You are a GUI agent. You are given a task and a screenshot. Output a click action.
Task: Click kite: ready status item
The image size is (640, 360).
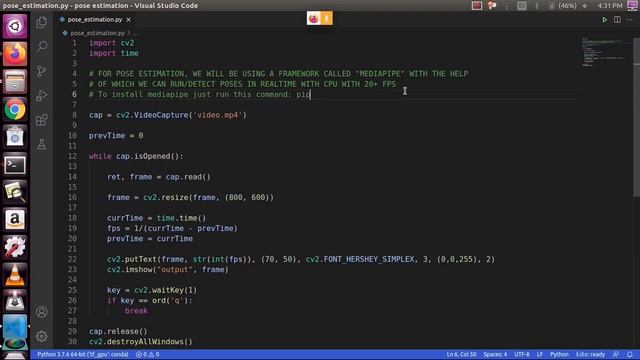coord(590,354)
